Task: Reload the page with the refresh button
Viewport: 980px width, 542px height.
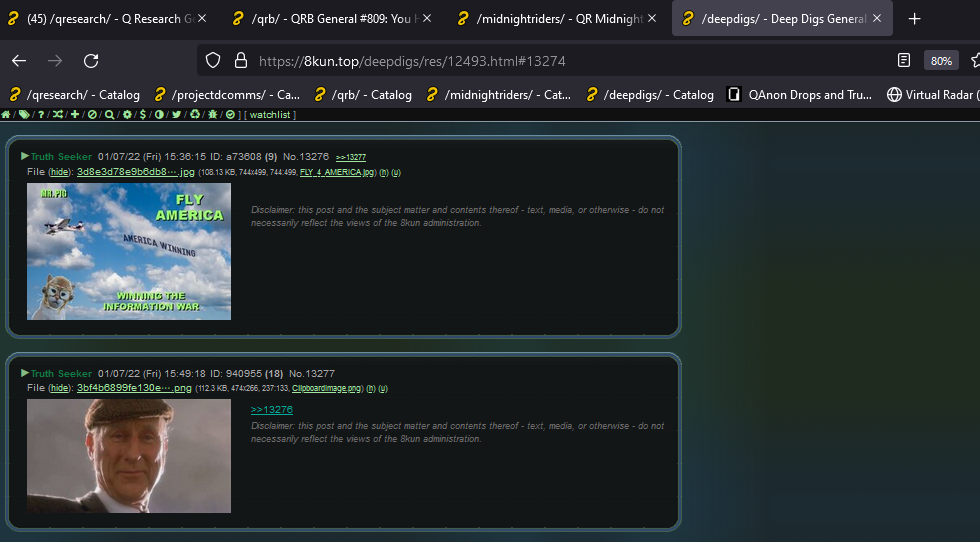Action: [x=91, y=61]
